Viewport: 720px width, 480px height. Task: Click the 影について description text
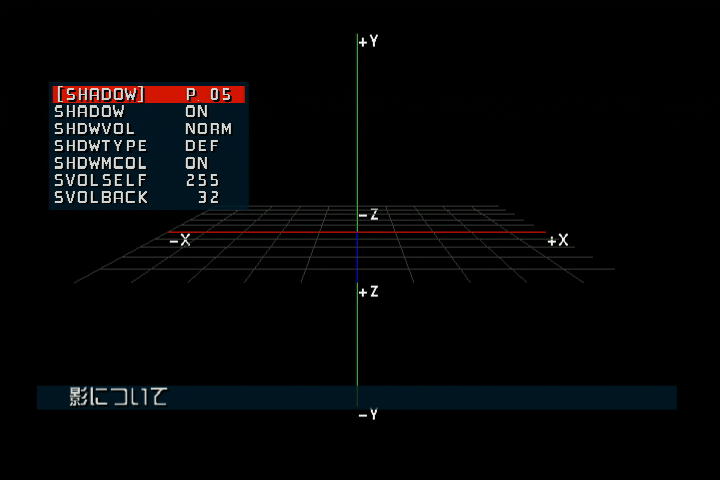(118, 396)
